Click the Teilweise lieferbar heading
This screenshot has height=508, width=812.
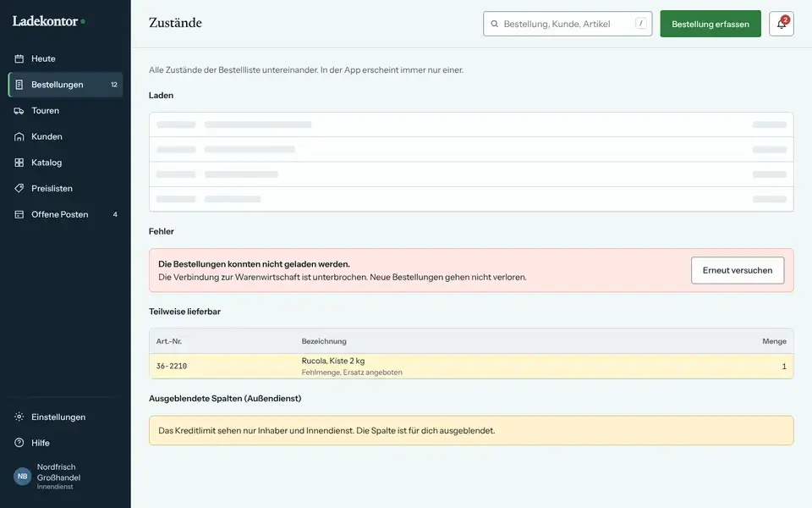coord(184,312)
